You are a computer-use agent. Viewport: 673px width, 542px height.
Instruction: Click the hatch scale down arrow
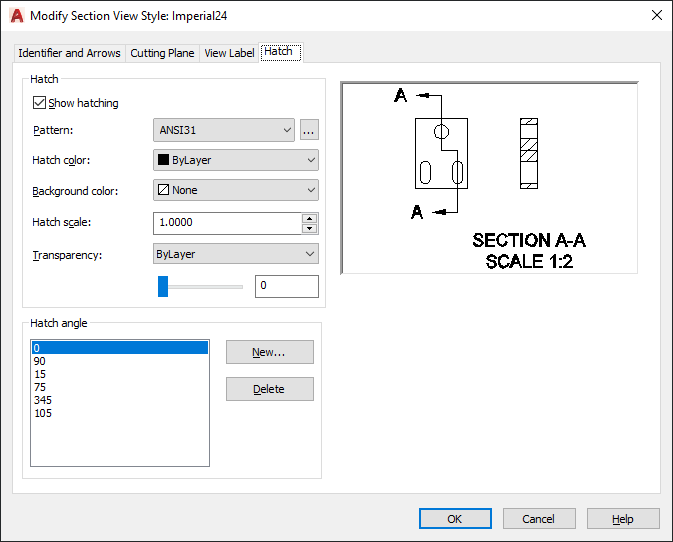pos(309,228)
